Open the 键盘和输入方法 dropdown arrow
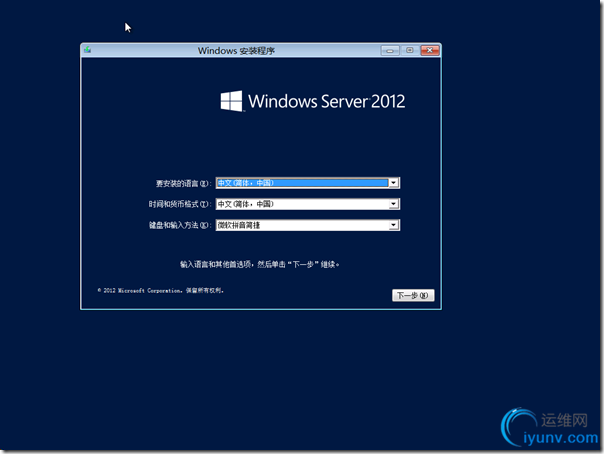 click(x=394, y=225)
